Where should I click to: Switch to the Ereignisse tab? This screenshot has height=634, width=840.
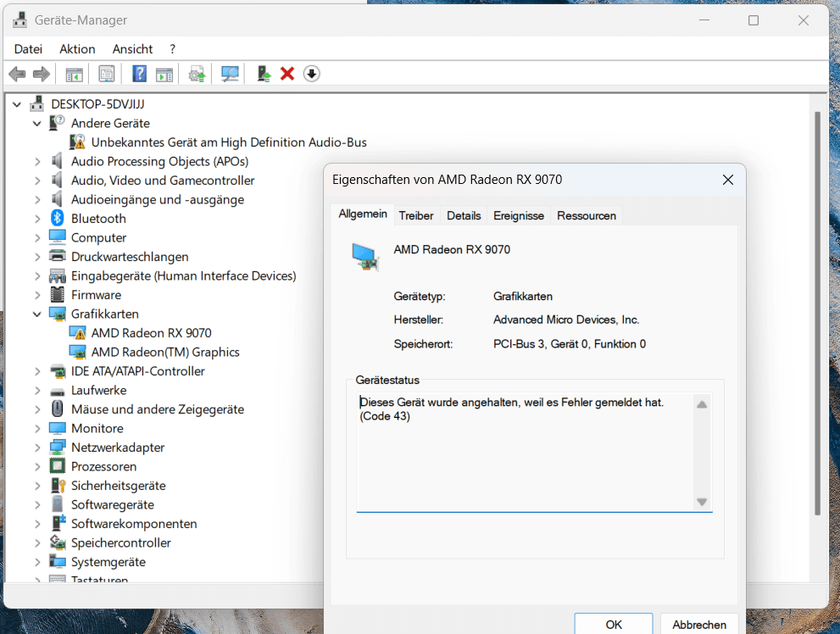coord(519,215)
